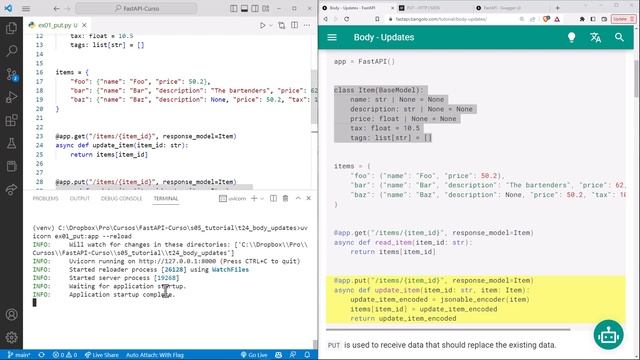Toggle Auto Attach: With Flag

(x=155, y=355)
